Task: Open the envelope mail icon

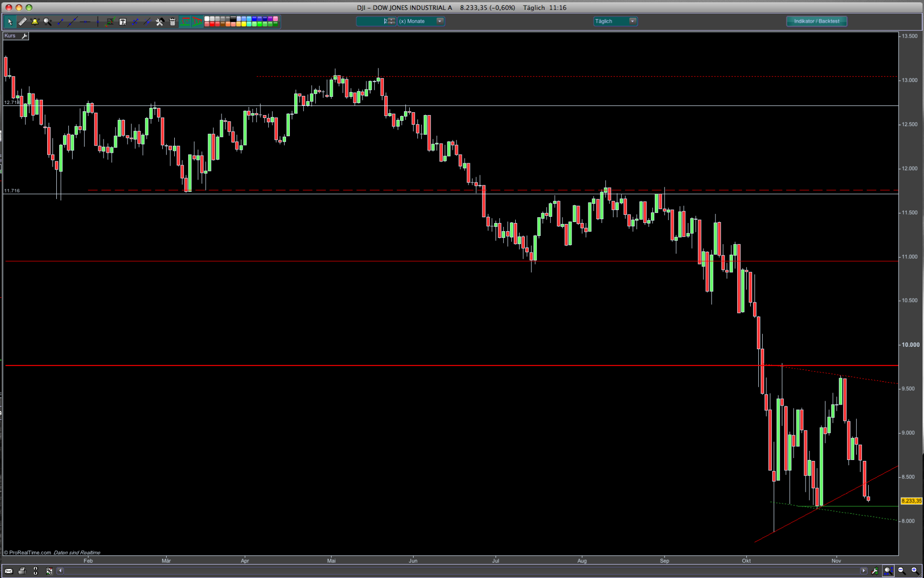Action: click(x=9, y=571)
